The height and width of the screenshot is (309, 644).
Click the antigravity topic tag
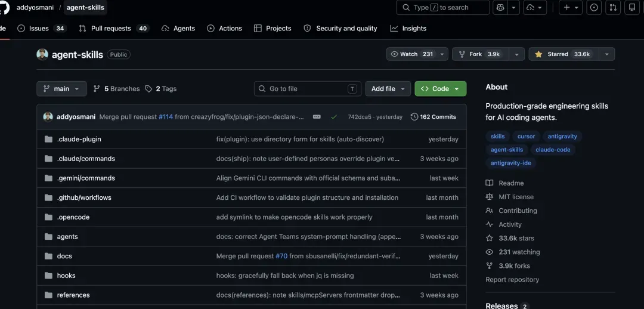tap(562, 137)
